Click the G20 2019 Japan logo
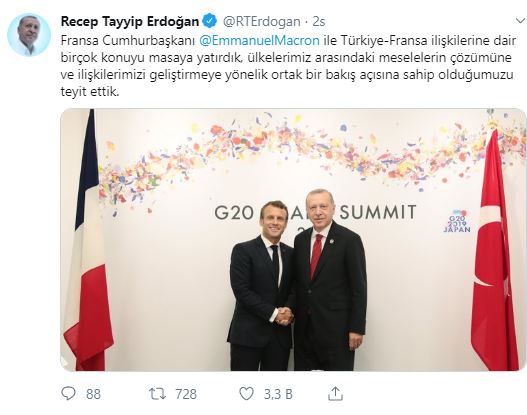The image size is (527, 415). tap(457, 221)
